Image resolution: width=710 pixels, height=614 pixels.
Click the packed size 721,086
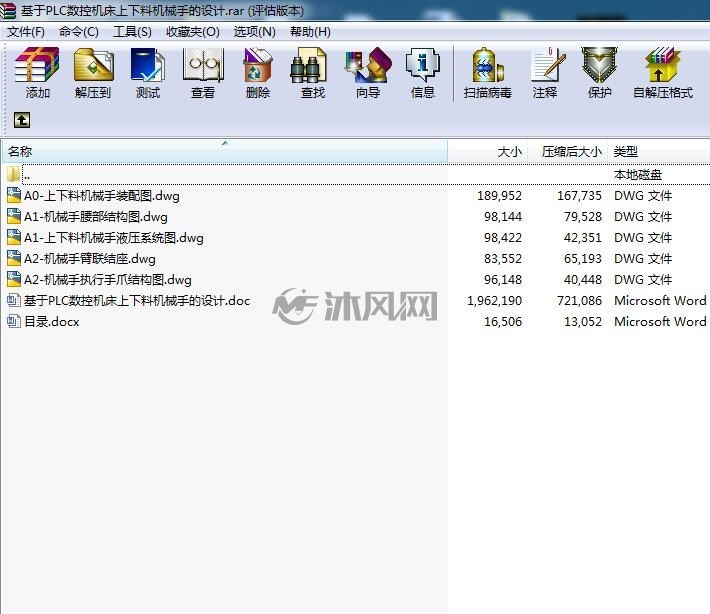pos(579,301)
